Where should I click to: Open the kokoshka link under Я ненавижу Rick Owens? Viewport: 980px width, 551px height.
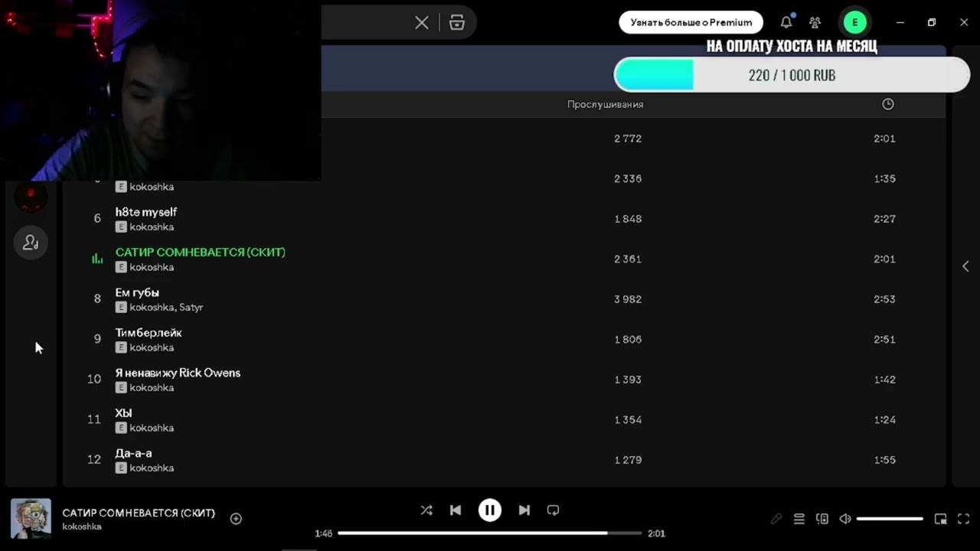pos(152,388)
